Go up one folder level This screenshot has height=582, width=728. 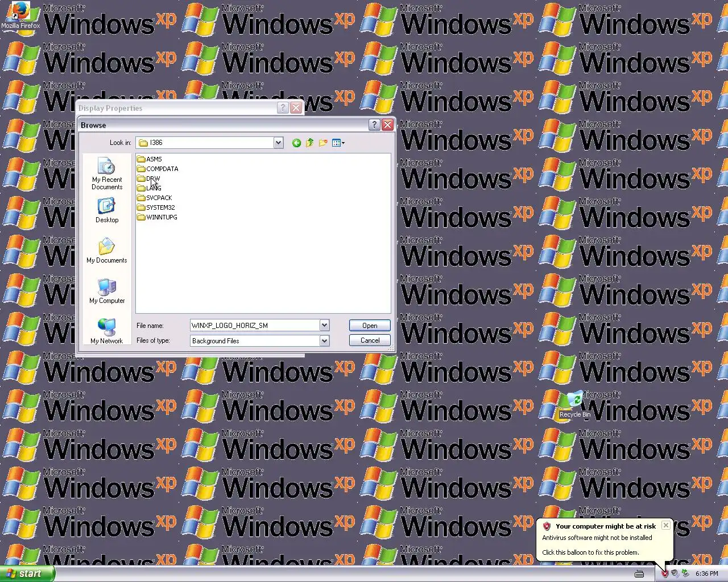(309, 143)
